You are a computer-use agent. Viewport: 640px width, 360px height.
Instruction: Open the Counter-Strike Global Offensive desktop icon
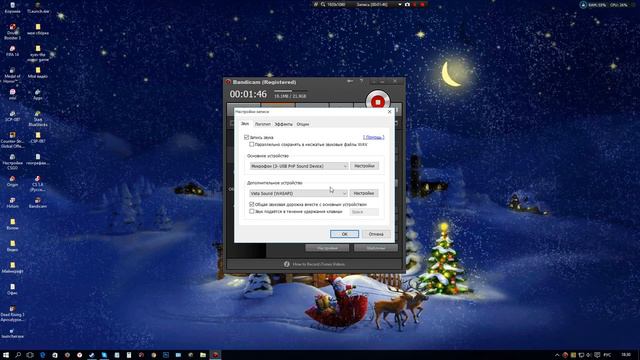tap(12, 140)
